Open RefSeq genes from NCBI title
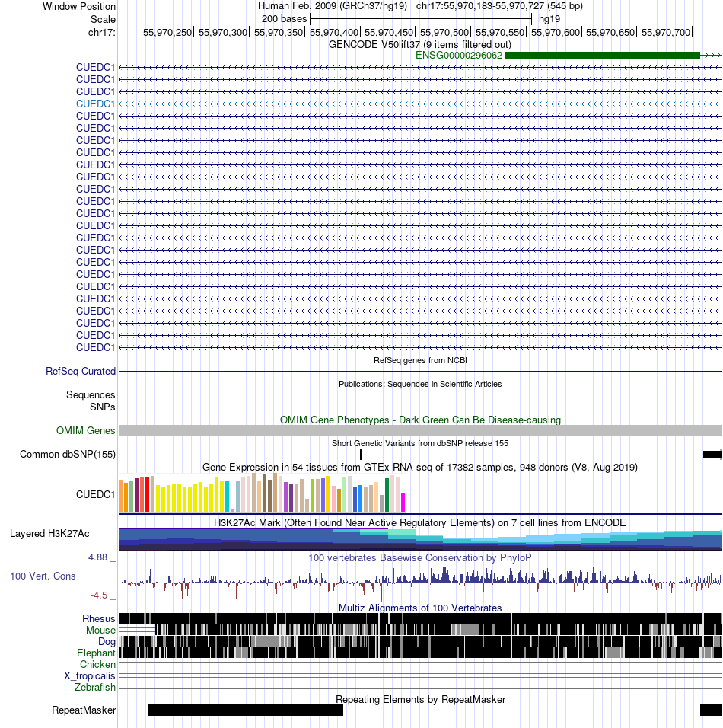This screenshot has height=728, width=723. pos(420,360)
